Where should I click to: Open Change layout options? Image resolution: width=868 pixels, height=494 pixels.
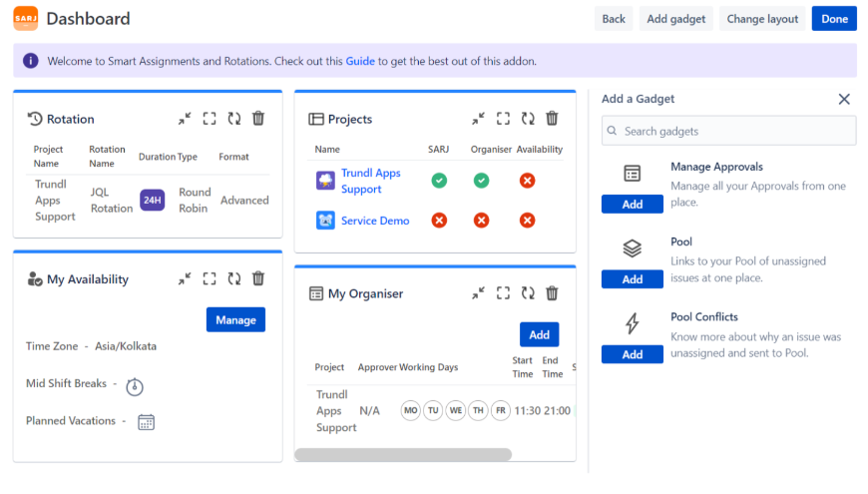tap(762, 19)
